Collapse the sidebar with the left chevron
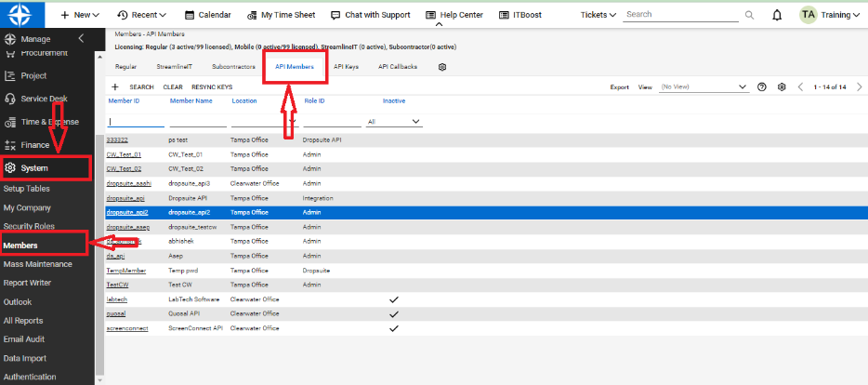Viewport: 868px width, 385px height. 81,38
